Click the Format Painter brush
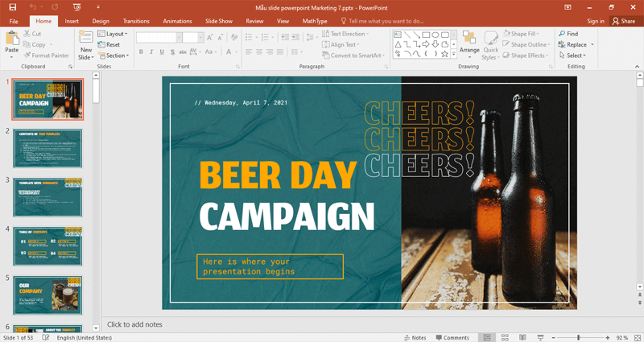 coord(46,55)
